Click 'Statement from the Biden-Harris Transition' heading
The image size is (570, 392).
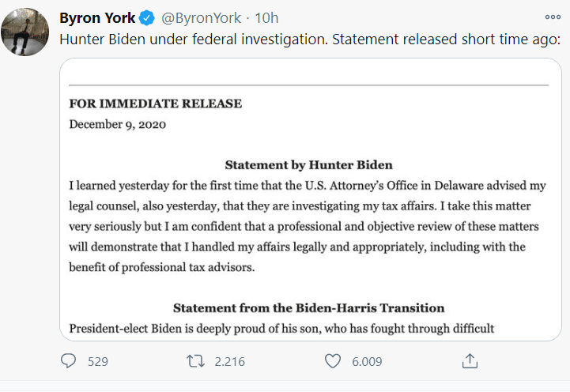click(x=308, y=307)
